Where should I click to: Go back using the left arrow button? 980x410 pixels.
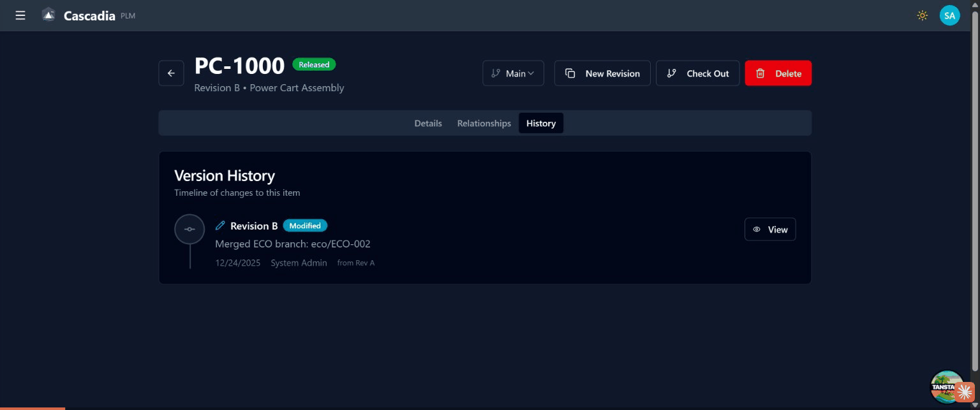(171, 73)
